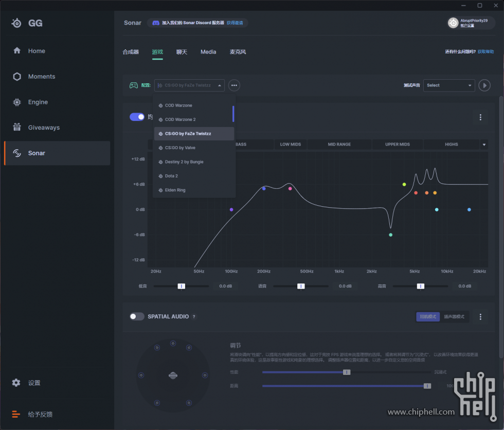Choose the Elden Ring preset
The image size is (504, 430).
pyautogui.click(x=194, y=190)
